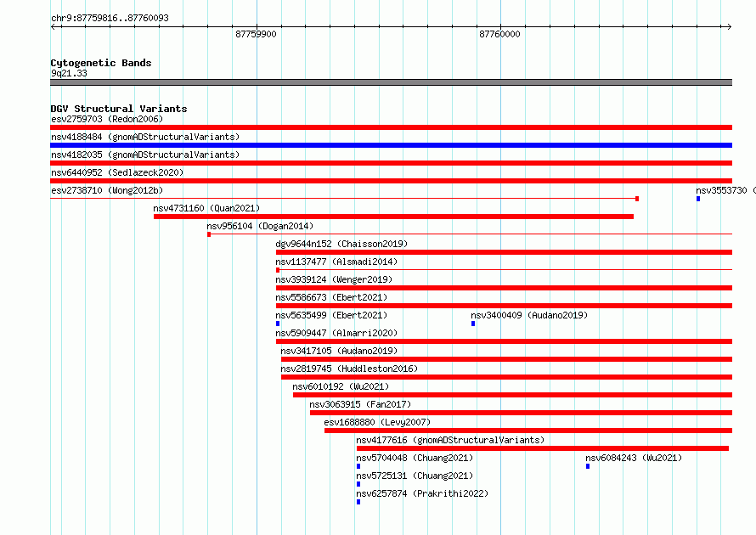Open esv2738710 (Wong2012b) variant label
This screenshot has width=756, height=535.
tap(107, 190)
